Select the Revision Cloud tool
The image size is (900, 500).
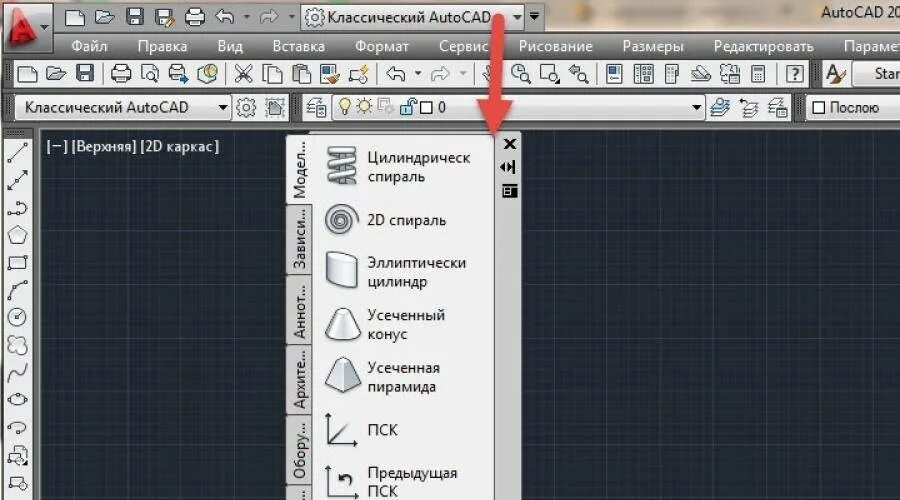[x=17, y=345]
